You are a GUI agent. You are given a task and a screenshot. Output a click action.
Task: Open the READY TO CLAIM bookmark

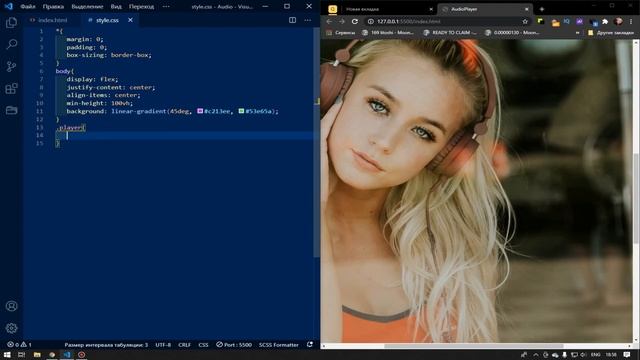tap(450, 33)
